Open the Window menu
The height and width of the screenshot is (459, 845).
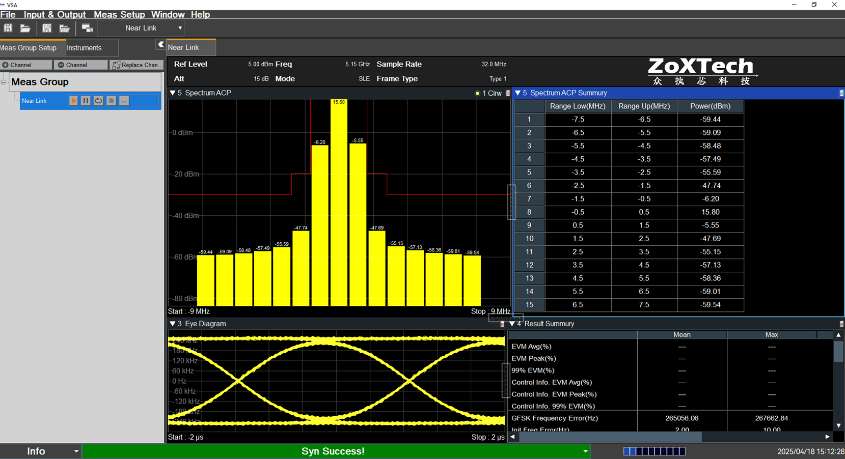(x=168, y=15)
